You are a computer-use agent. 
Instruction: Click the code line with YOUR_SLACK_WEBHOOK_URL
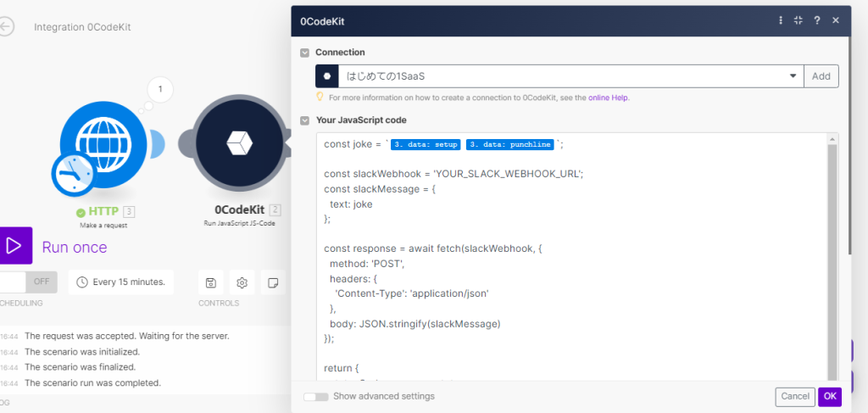(x=454, y=174)
